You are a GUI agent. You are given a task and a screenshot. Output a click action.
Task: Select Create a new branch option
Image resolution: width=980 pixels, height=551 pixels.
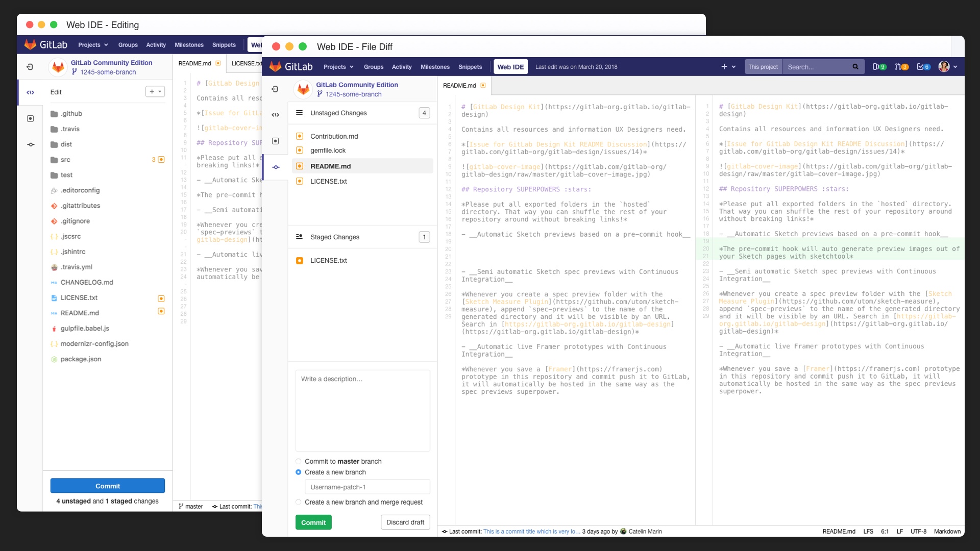pyautogui.click(x=299, y=472)
